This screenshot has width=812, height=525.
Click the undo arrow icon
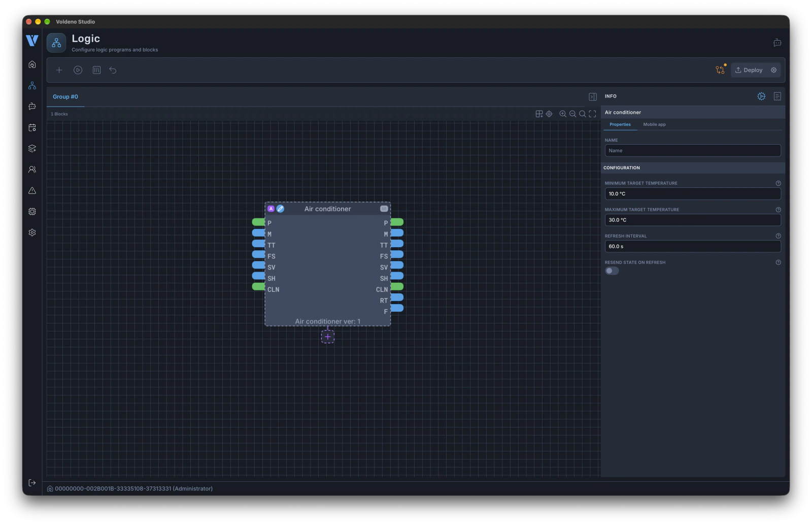113,70
